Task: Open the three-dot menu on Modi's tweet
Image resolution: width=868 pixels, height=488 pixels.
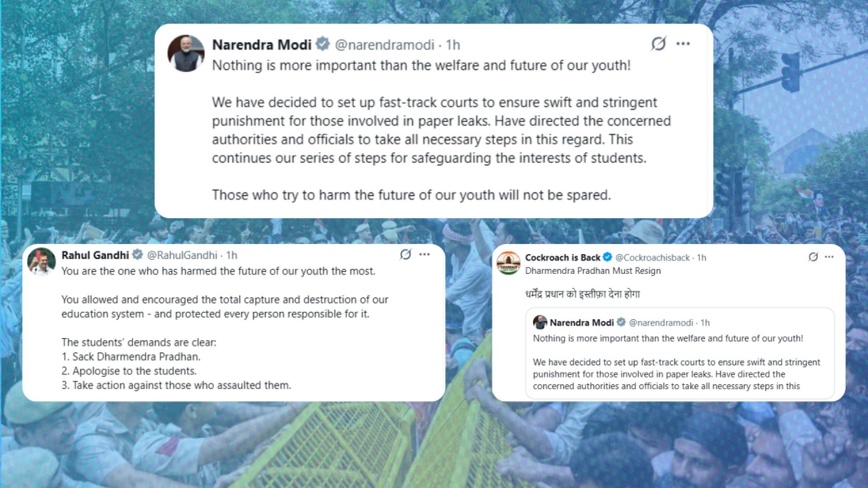Action: (683, 44)
